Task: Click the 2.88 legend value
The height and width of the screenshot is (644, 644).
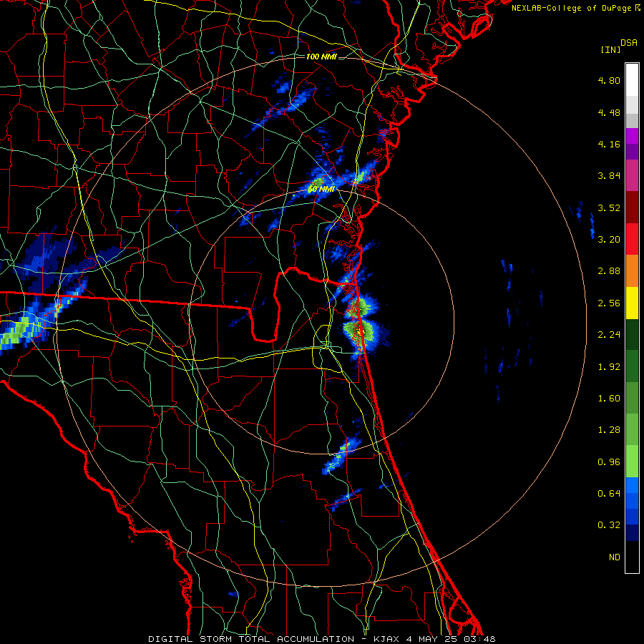Action: (609, 271)
